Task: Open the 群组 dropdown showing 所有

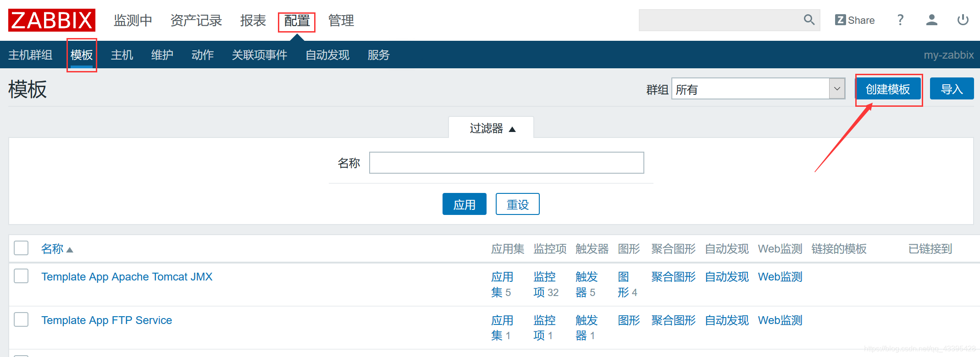Action: (x=758, y=88)
